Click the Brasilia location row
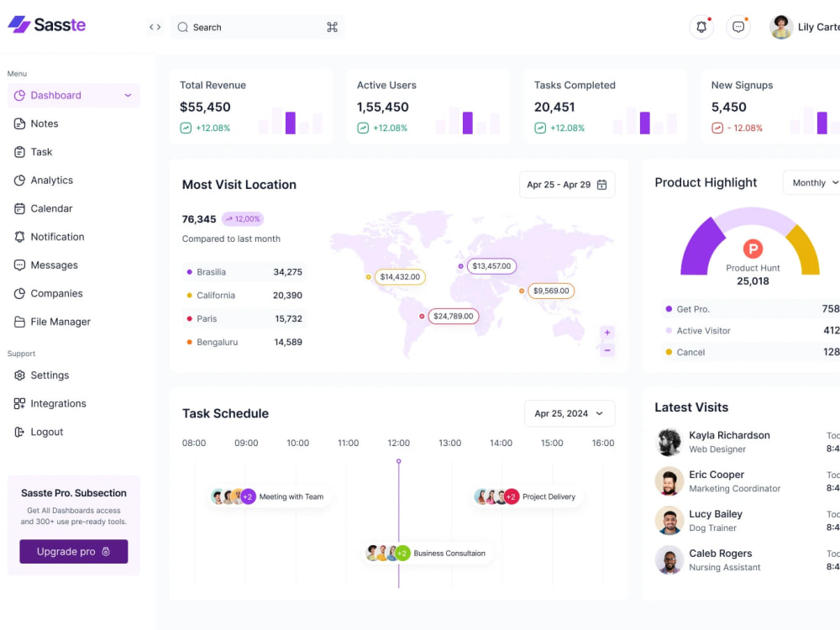Image resolution: width=840 pixels, height=630 pixels. (244, 272)
